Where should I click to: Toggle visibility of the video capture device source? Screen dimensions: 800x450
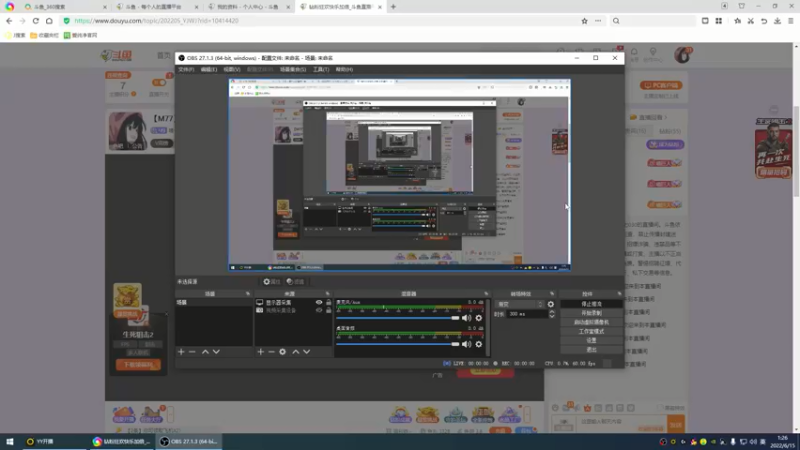point(319,310)
